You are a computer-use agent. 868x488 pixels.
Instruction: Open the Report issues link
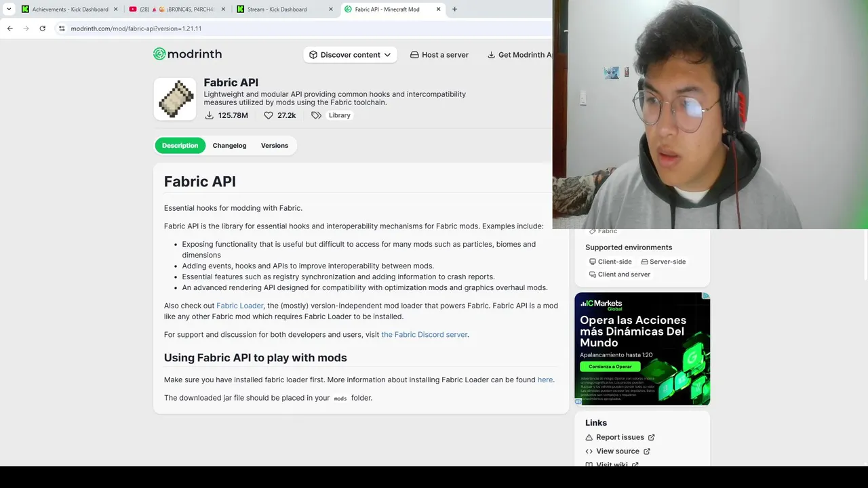(x=620, y=437)
